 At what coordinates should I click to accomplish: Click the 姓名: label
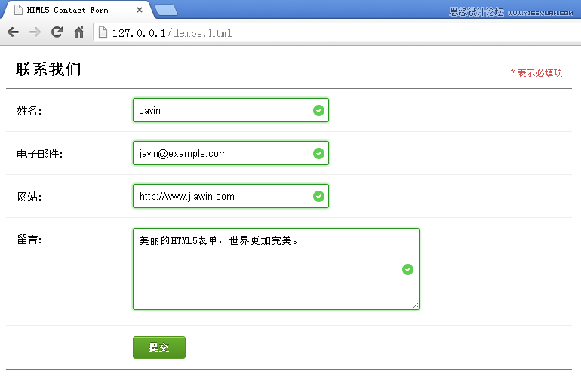[29, 111]
